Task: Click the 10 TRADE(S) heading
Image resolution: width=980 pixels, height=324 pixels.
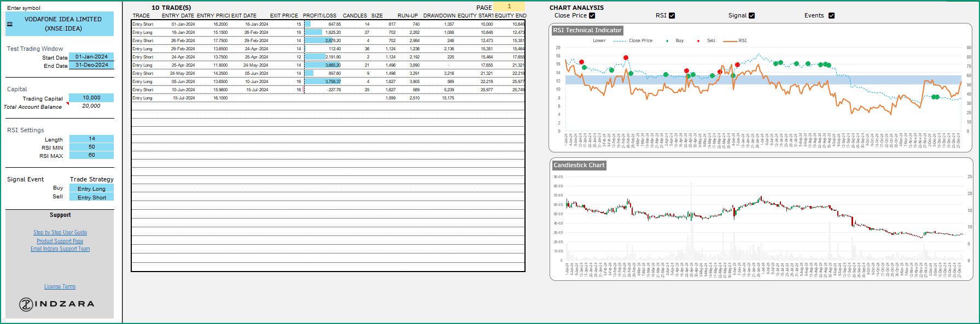Action: pos(171,8)
